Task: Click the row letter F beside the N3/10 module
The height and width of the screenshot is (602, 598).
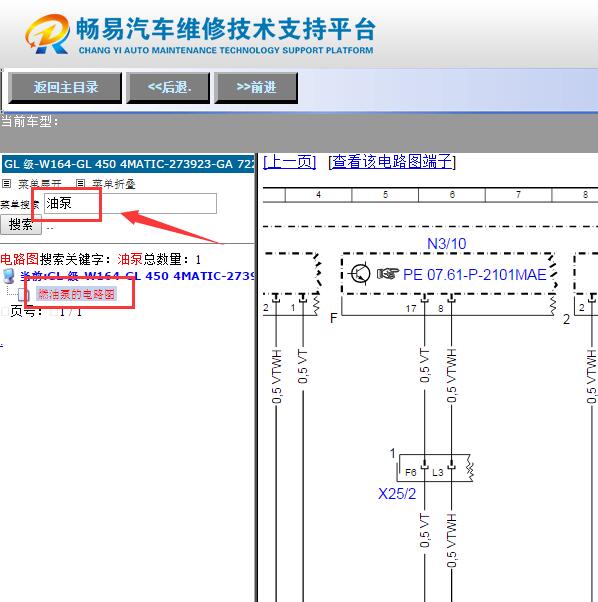Action: (x=334, y=318)
